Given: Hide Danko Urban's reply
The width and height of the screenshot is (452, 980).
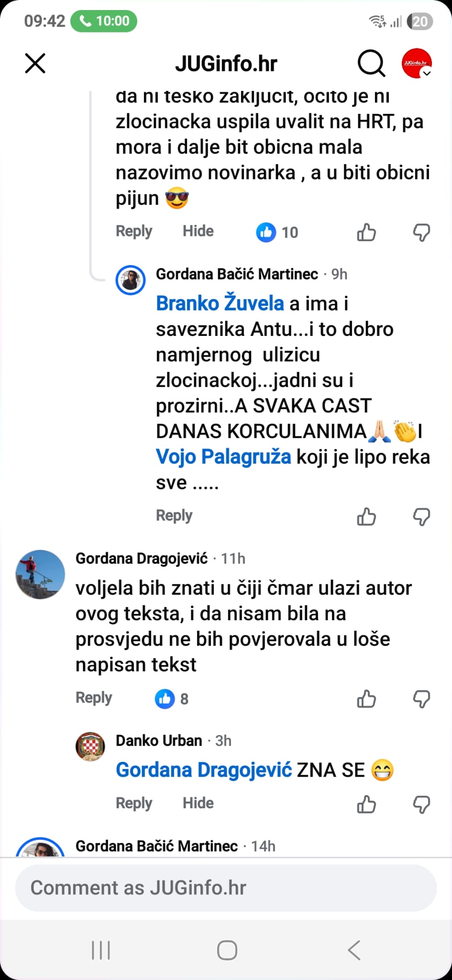Looking at the screenshot, I should click(198, 803).
